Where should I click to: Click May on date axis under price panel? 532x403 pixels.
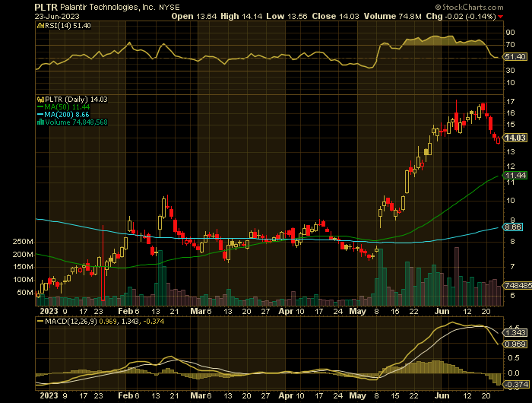pyautogui.click(x=358, y=311)
